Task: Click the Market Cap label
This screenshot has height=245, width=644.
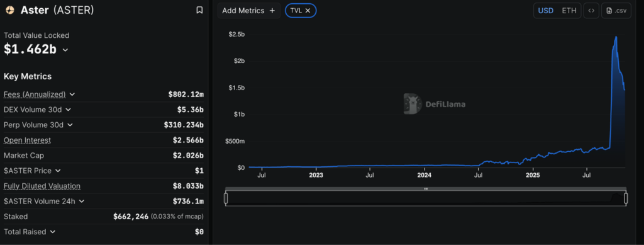Action: (x=24, y=156)
